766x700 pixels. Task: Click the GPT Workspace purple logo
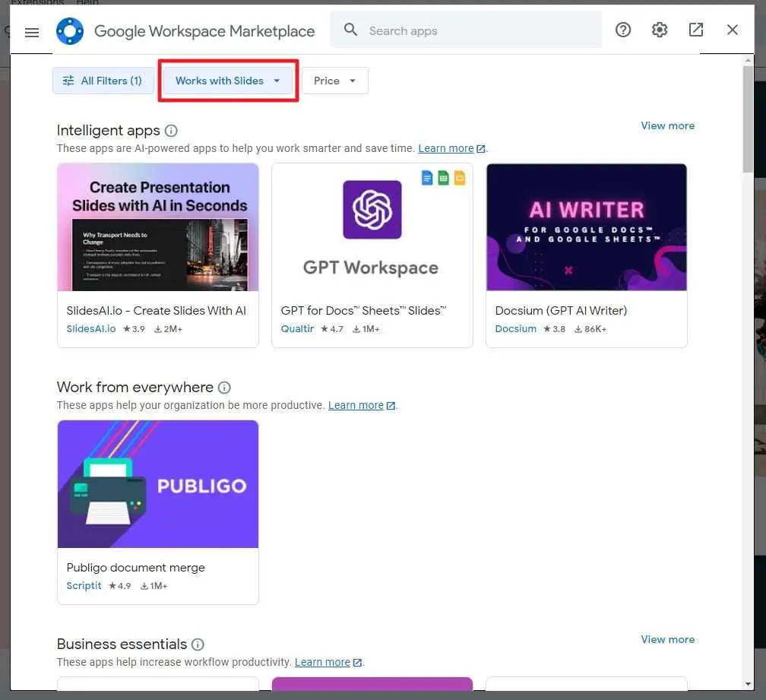(372, 210)
